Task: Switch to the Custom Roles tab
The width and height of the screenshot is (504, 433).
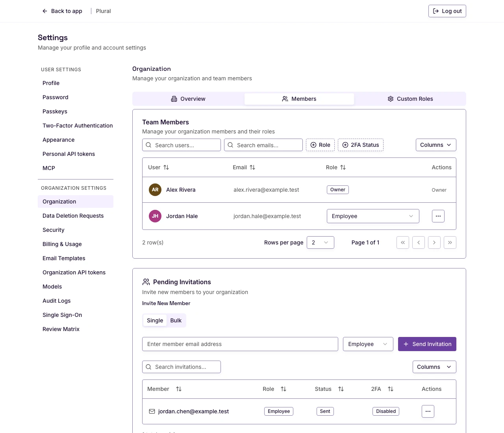Action: point(410,99)
